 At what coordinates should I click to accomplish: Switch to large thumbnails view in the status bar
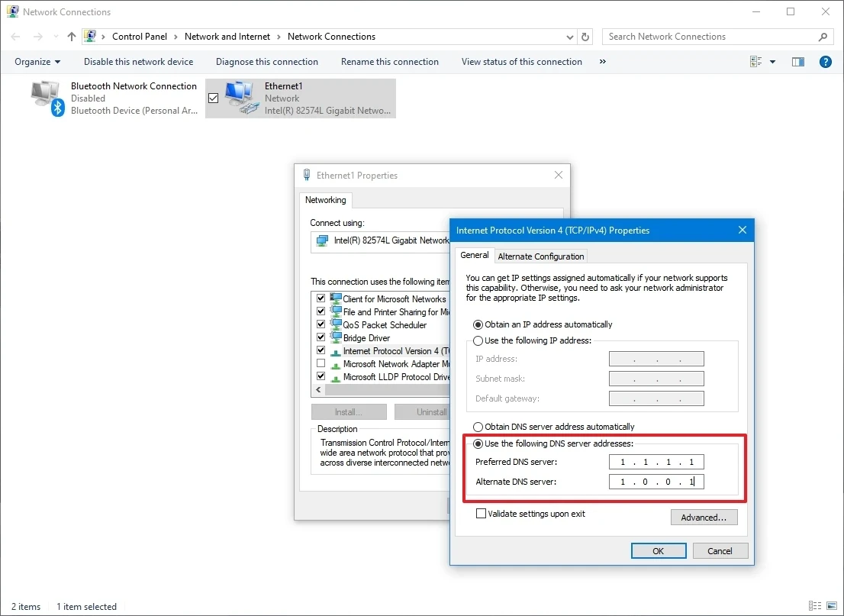pyautogui.click(x=832, y=606)
